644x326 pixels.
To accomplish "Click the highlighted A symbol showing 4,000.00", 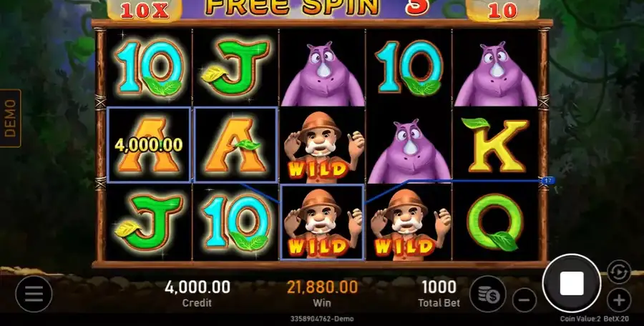I will pyautogui.click(x=149, y=145).
